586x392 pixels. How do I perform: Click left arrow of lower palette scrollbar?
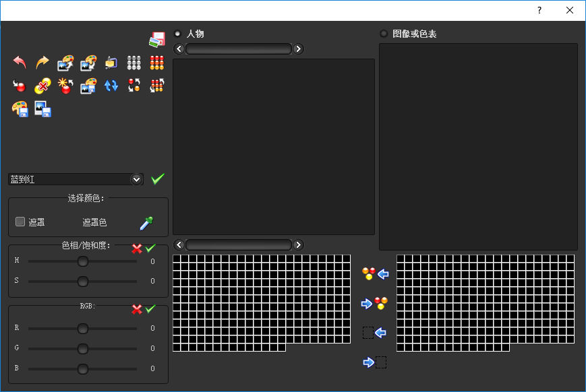tap(179, 245)
